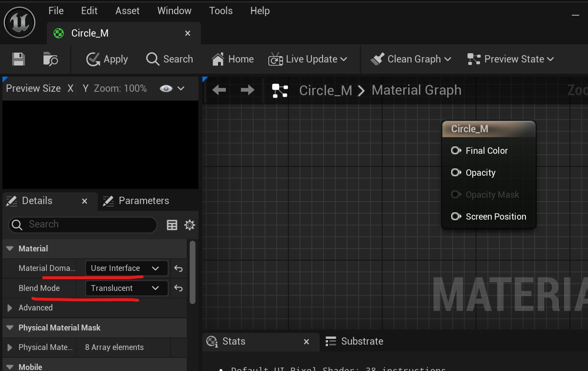Open the Live Update dropdown
The image size is (588, 371).
point(308,59)
